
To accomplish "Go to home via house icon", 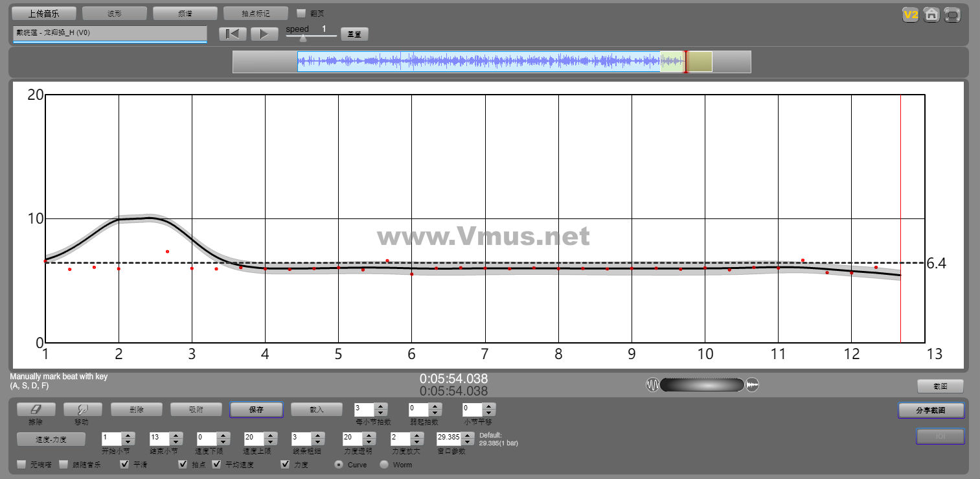I will pyautogui.click(x=931, y=14).
